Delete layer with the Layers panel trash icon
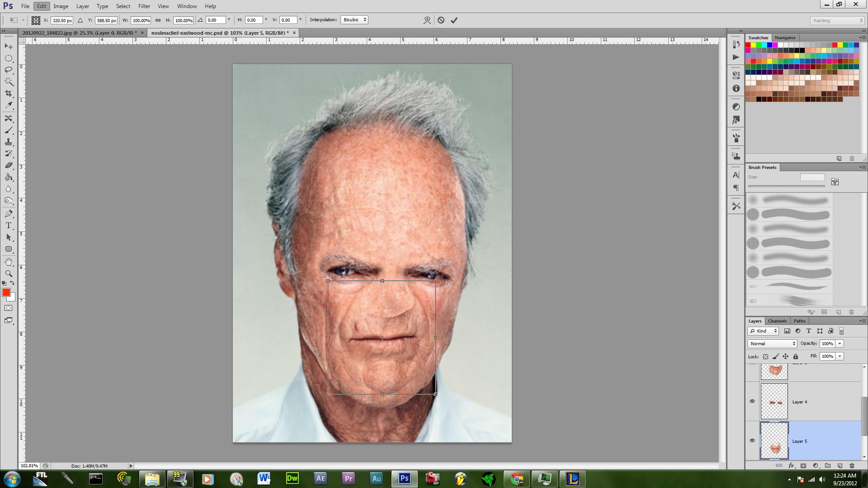The width and height of the screenshot is (868, 488). (852, 465)
